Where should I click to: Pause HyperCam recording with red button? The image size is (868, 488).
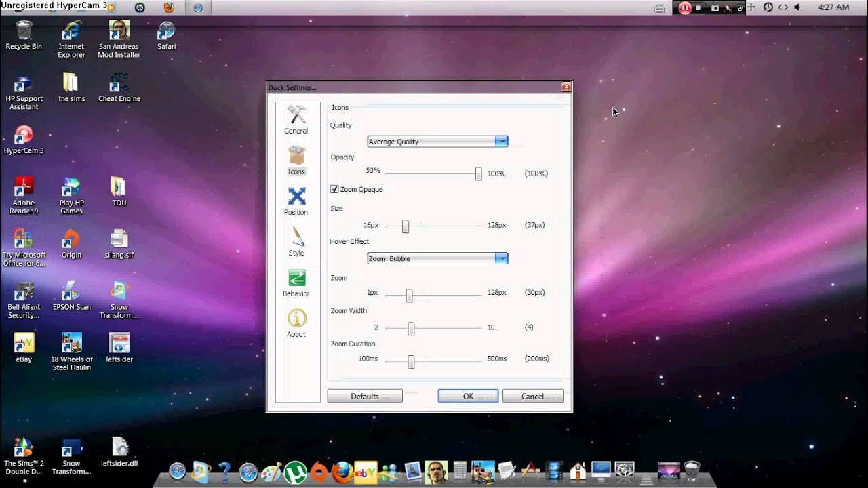point(685,7)
